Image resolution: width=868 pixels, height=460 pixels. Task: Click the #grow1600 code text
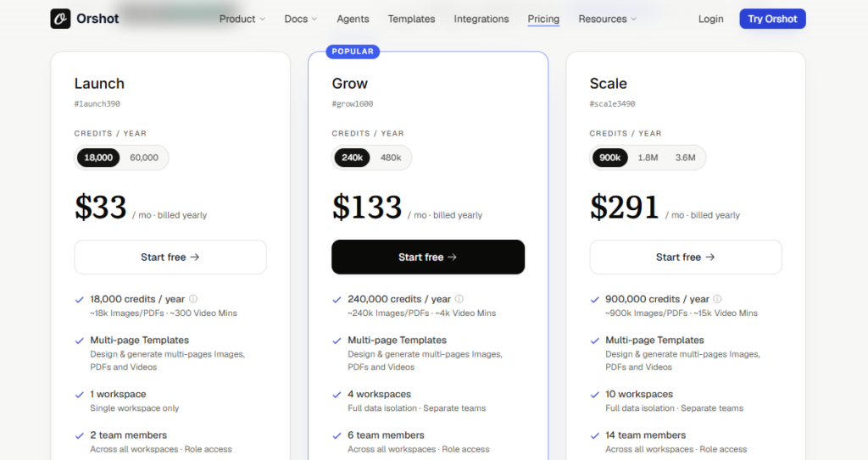coord(353,103)
